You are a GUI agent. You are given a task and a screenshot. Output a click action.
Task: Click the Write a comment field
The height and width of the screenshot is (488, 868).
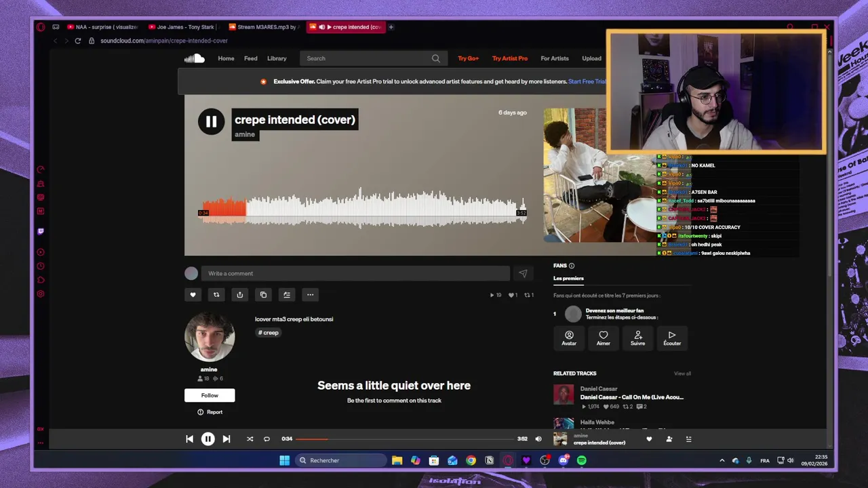click(355, 273)
